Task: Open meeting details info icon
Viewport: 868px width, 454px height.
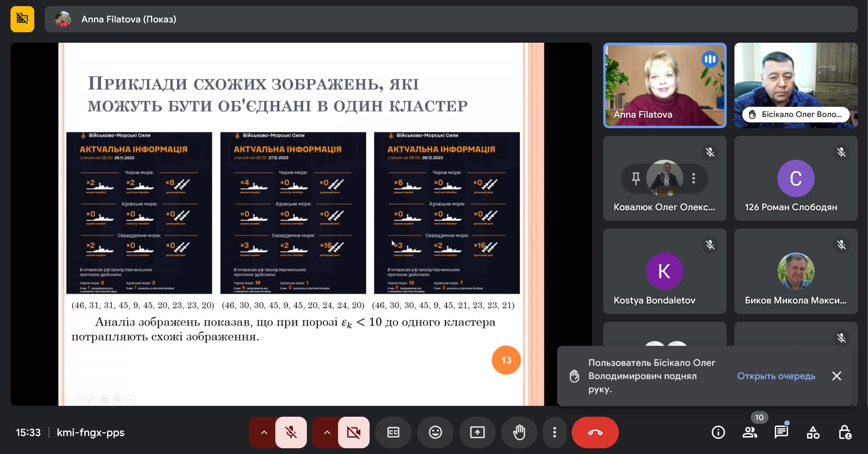Action: click(x=718, y=432)
